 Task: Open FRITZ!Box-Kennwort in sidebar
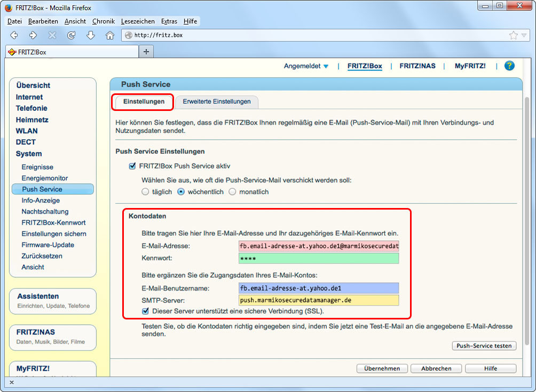[54, 222]
